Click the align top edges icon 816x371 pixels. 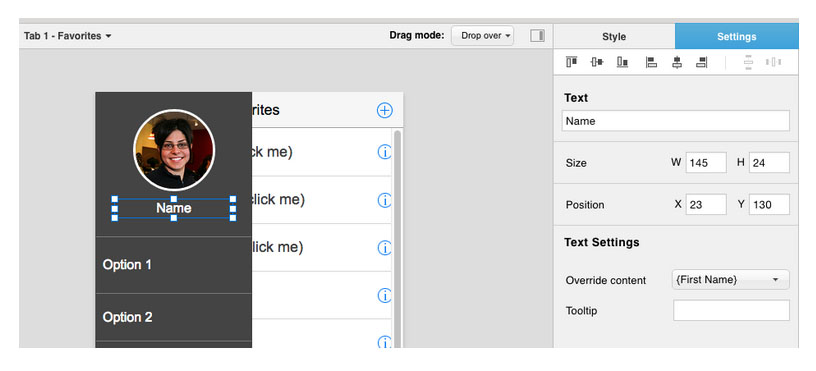[x=571, y=62]
